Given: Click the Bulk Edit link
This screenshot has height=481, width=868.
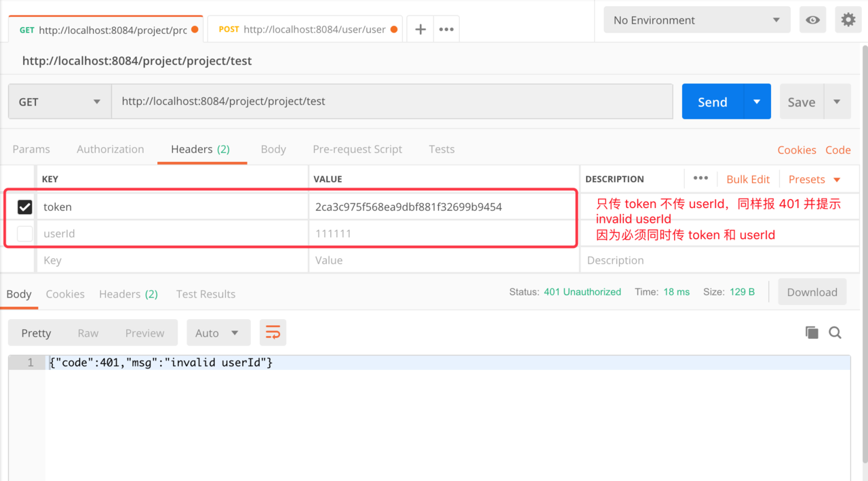Looking at the screenshot, I should 748,179.
